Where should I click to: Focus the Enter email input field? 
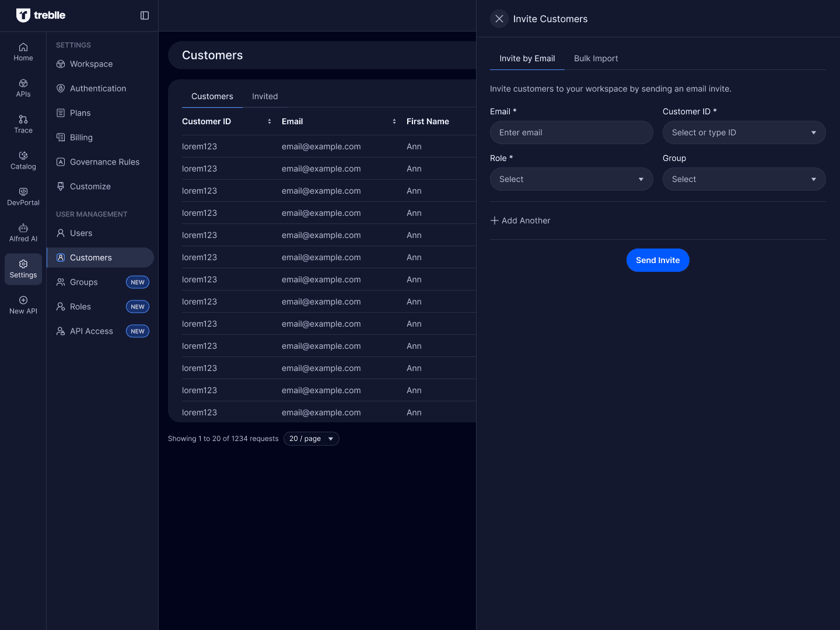pyautogui.click(x=571, y=132)
